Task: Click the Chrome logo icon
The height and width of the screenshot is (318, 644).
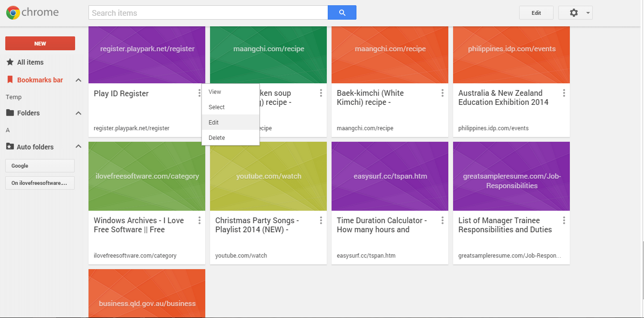Action: point(13,13)
